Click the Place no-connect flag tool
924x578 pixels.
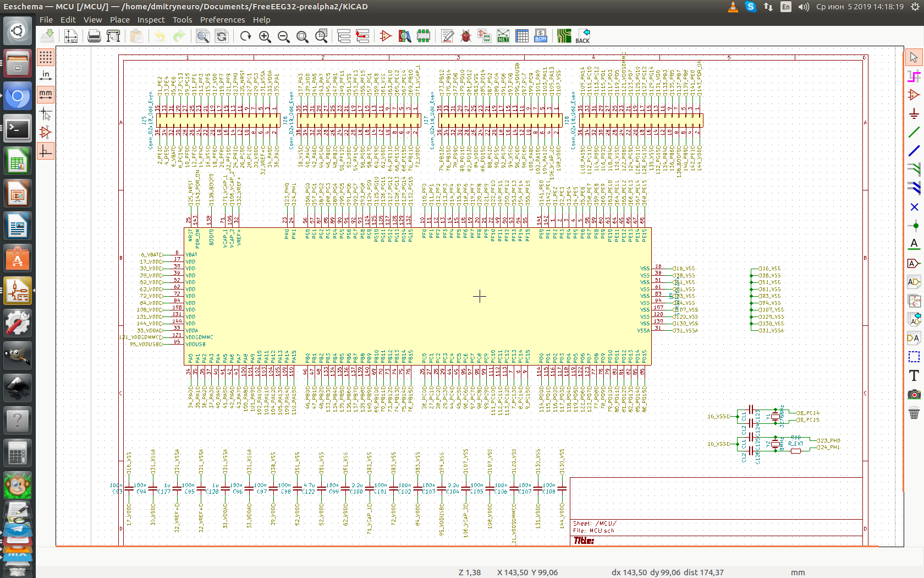[x=914, y=207]
